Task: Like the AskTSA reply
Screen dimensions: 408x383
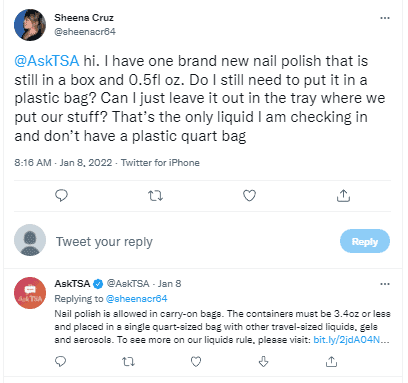Action: click(x=196, y=362)
